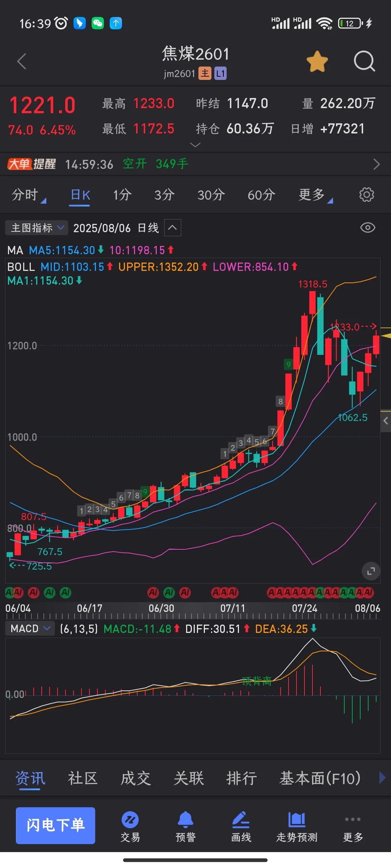Image resolution: width=391 pixels, height=868 pixels.
Task: Collapse info with the up-caret box
Action: (x=173, y=228)
